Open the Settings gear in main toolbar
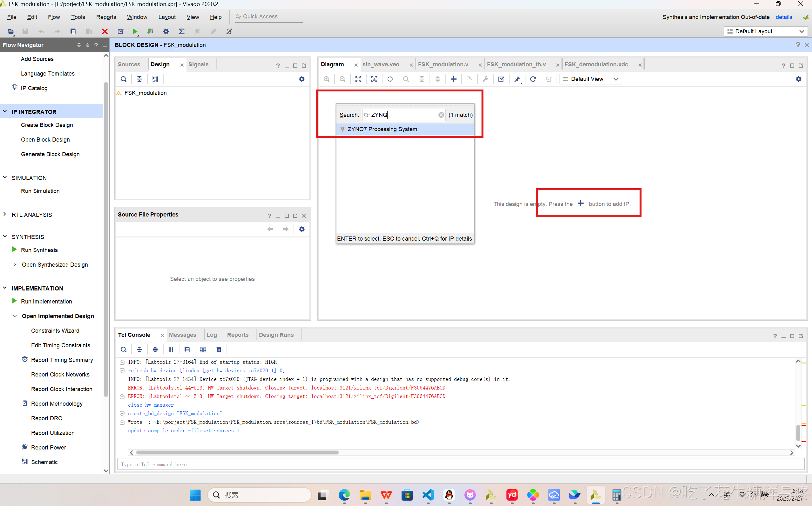The image size is (812, 506). tap(166, 31)
